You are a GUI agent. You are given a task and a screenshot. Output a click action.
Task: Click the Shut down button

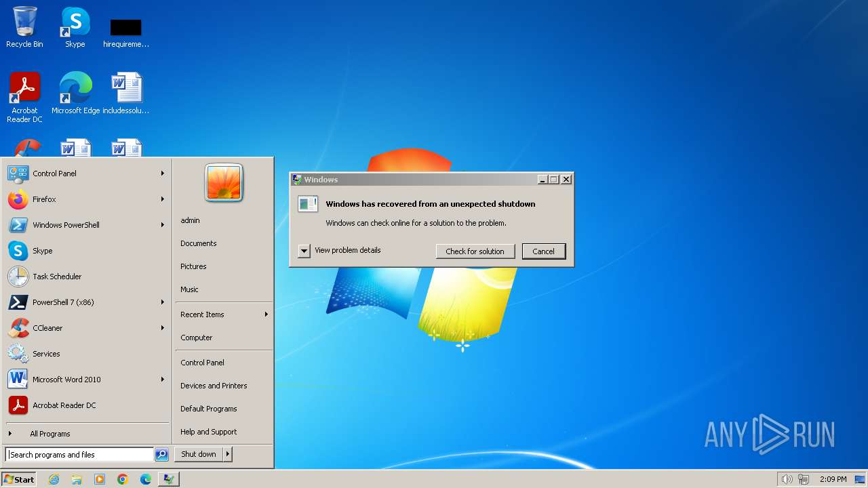pos(199,454)
